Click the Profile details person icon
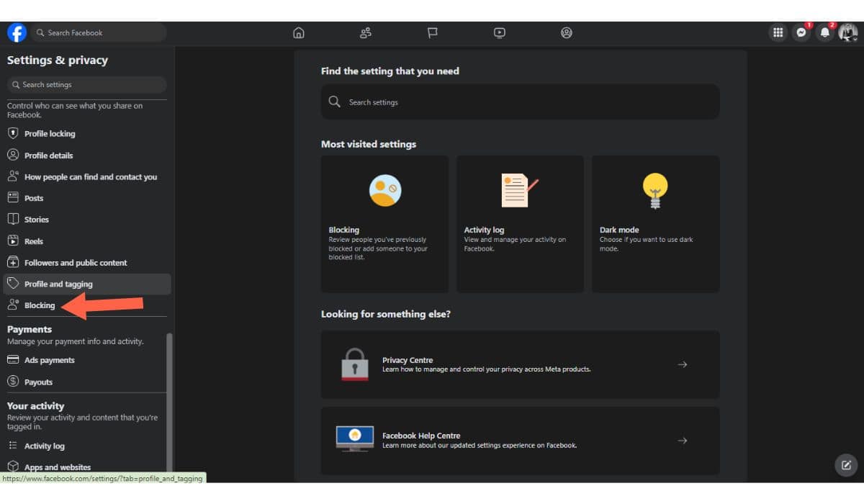This screenshot has height=504, width=864. pyautogui.click(x=12, y=155)
